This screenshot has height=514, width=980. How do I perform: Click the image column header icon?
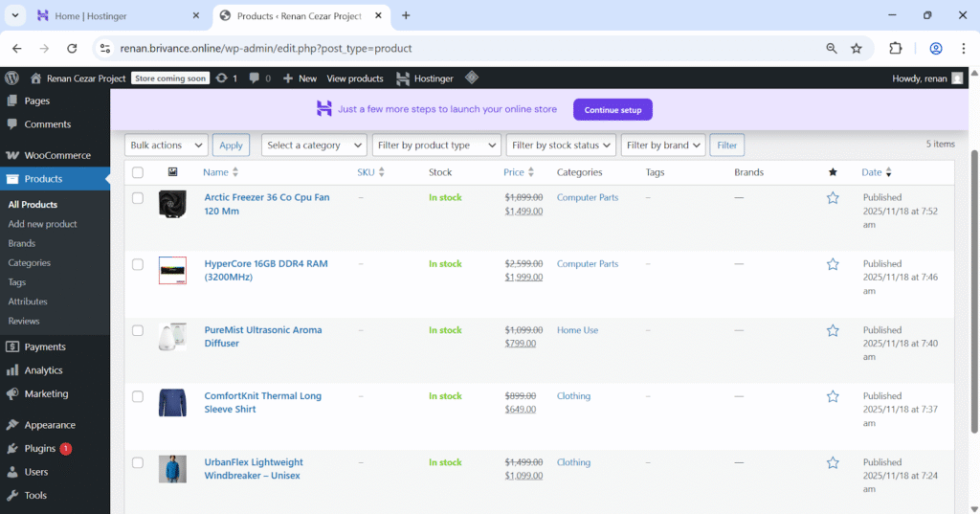(x=172, y=172)
